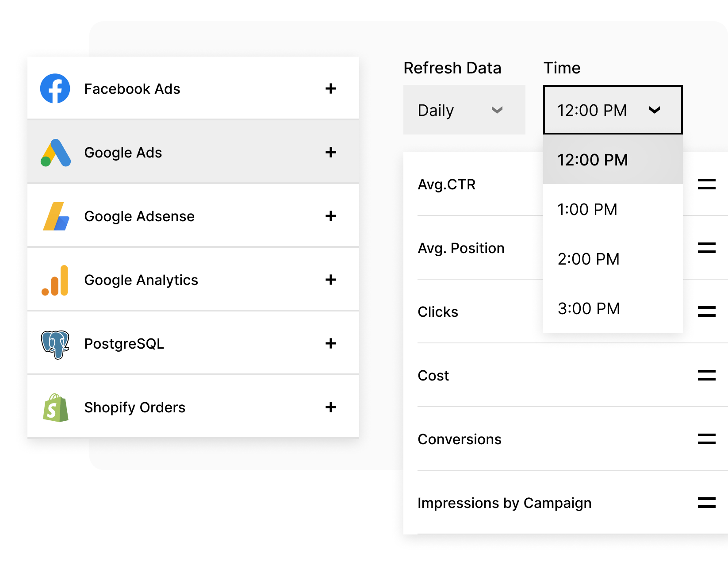Image resolution: width=728 pixels, height=565 pixels.
Task: Choose 2:00 PM in the time list
Action: point(613,258)
